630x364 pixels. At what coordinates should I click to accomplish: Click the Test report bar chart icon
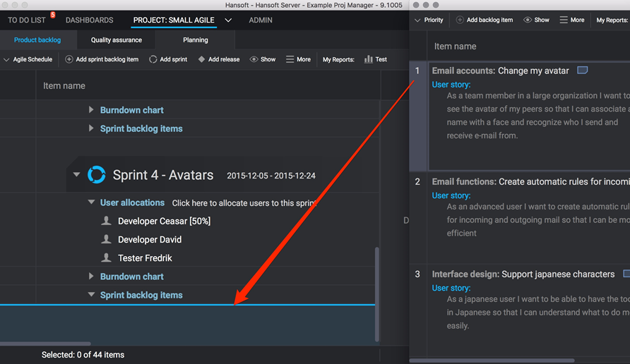pos(368,59)
